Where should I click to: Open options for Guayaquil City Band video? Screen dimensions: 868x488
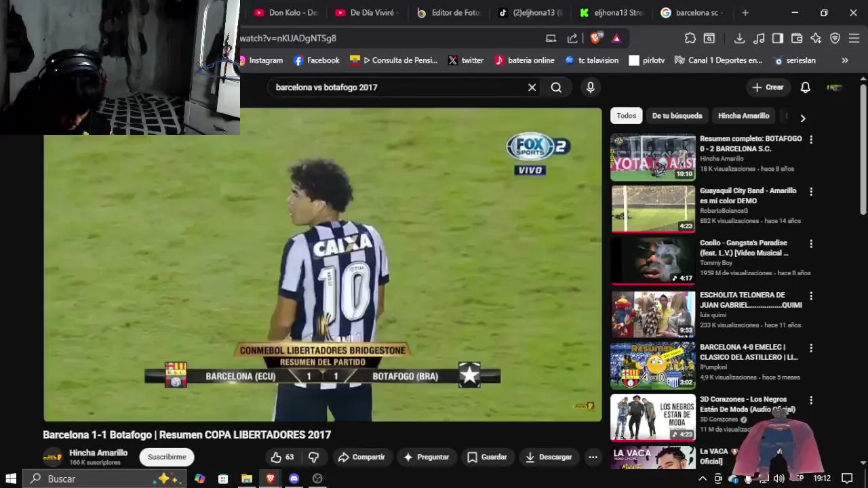pos(811,192)
